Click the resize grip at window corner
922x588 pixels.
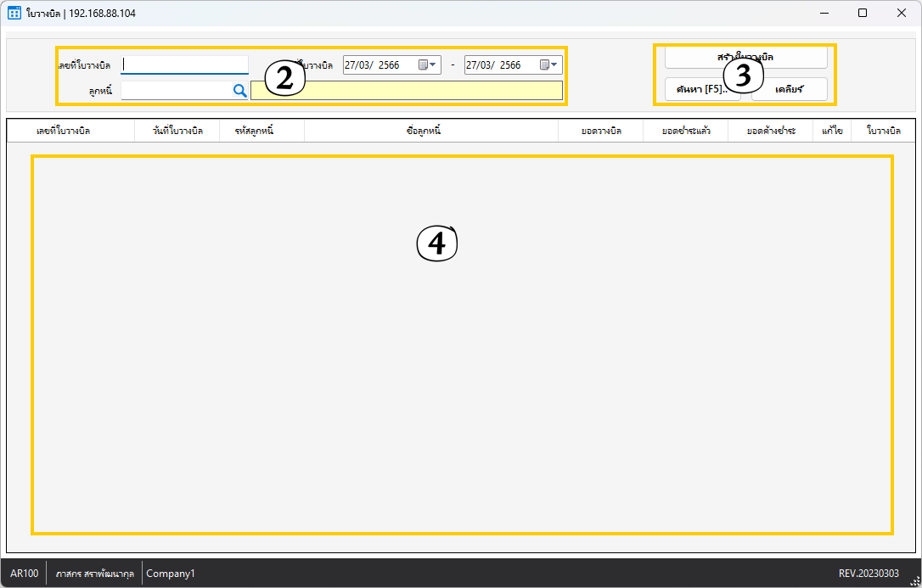click(x=914, y=580)
